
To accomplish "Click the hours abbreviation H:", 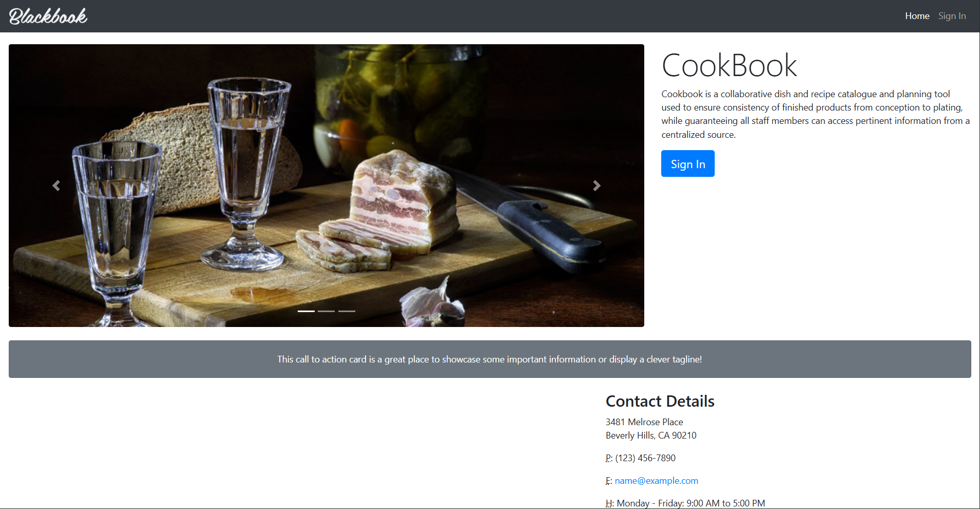I will [x=610, y=503].
